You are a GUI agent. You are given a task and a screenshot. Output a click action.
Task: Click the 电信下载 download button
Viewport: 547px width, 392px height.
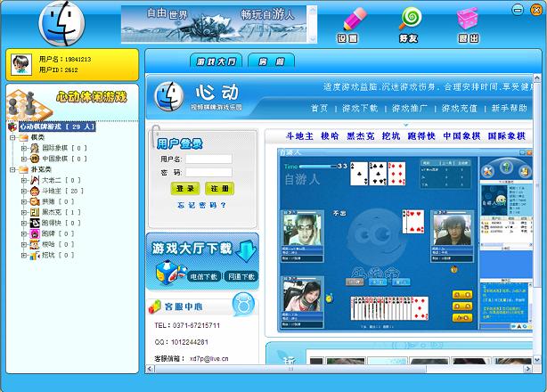tap(204, 276)
